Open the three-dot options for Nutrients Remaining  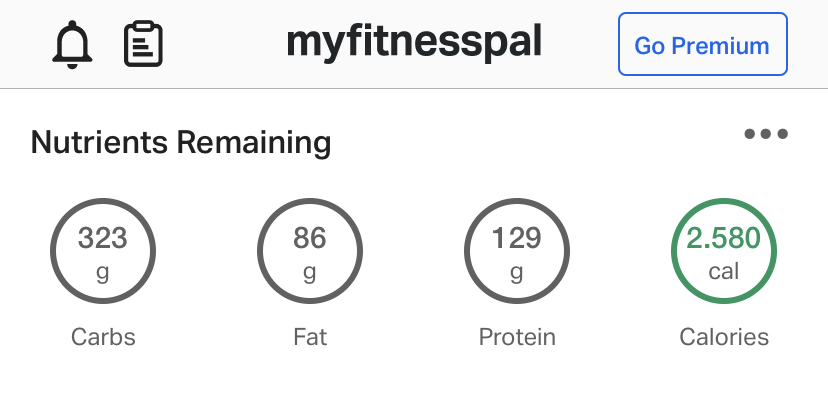(x=766, y=134)
